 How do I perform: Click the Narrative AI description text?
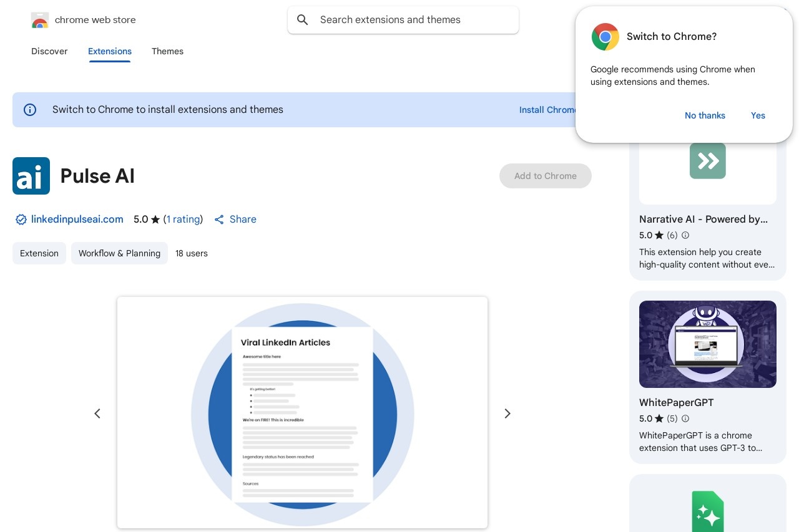(707, 258)
